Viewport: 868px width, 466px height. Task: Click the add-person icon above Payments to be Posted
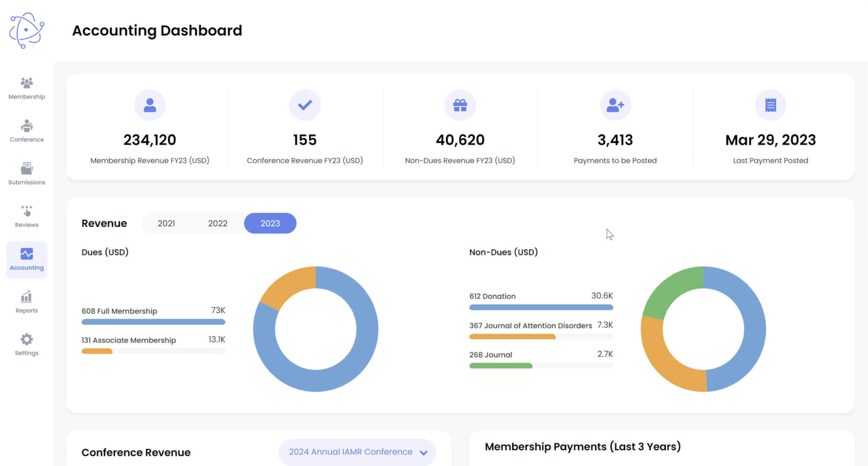coord(615,105)
